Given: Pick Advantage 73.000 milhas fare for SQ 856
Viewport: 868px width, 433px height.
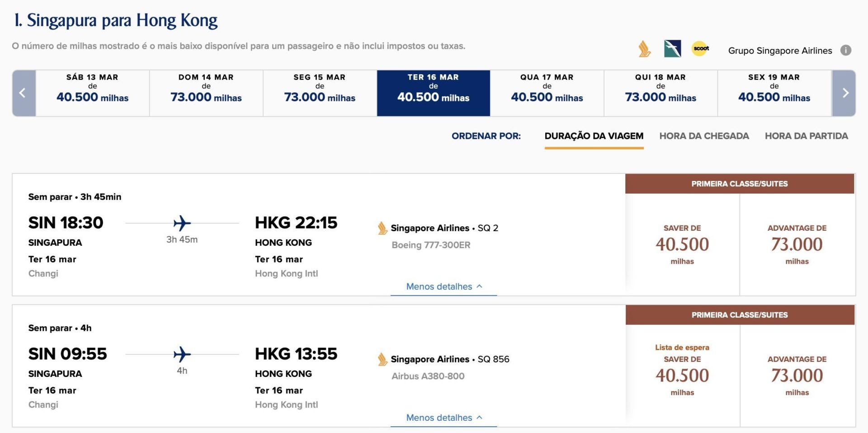Looking at the screenshot, I should [x=797, y=376].
